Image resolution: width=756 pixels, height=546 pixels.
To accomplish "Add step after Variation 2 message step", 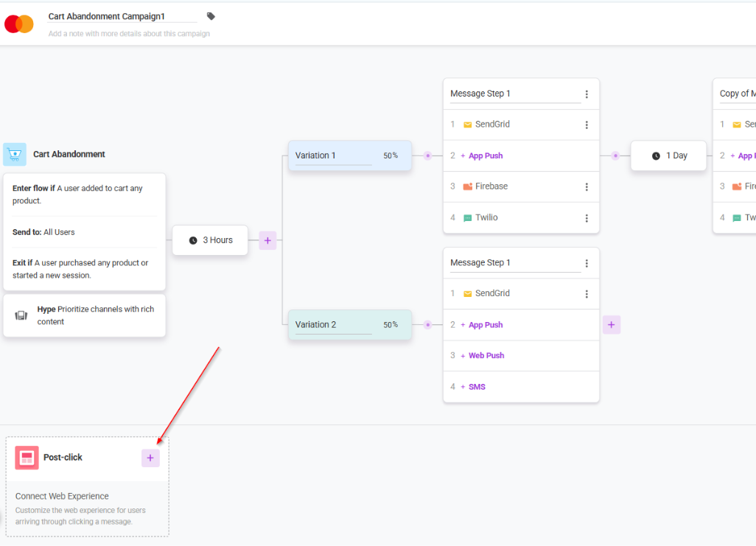I will point(612,325).
